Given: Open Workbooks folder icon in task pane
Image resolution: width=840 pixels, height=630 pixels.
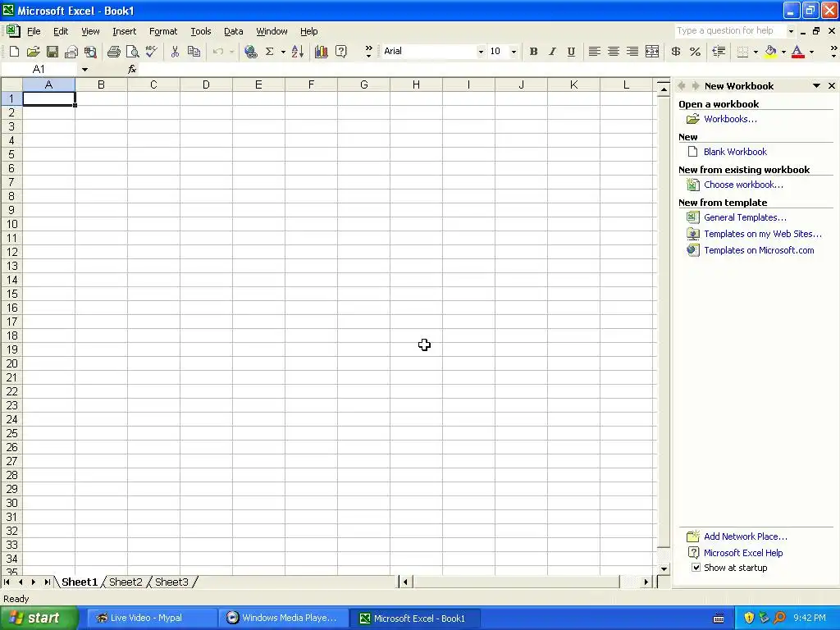Looking at the screenshot, I should point(692,119).
